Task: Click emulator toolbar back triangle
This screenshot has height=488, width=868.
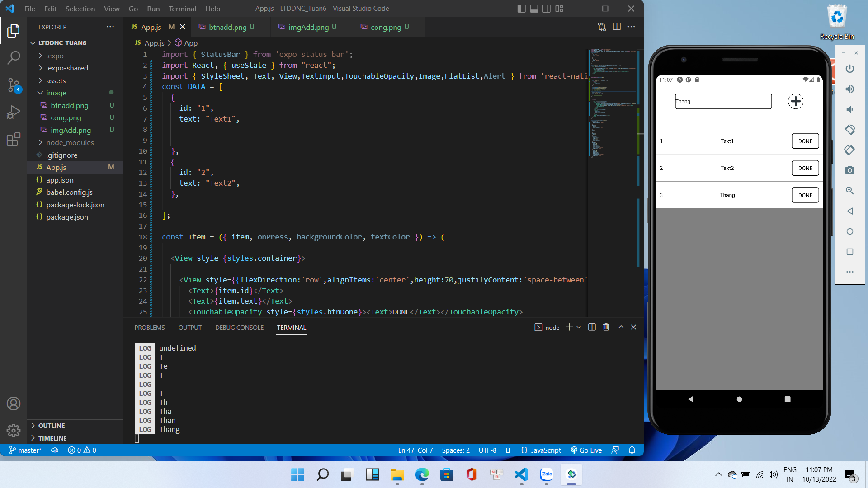Action: coord(850,211)
